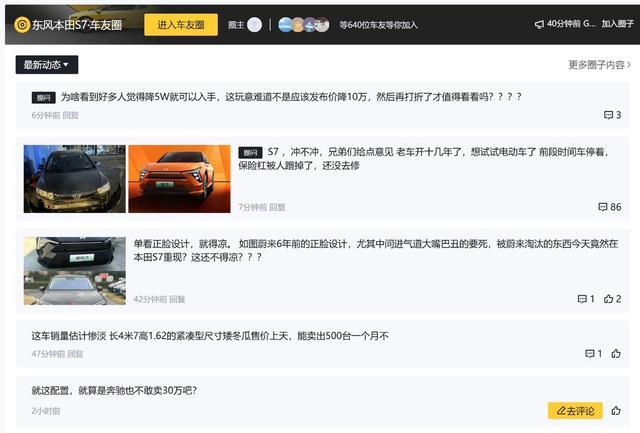Click 回复 under the 42分钟前 post
Viewport: 640px width, 433px height.
177,299
